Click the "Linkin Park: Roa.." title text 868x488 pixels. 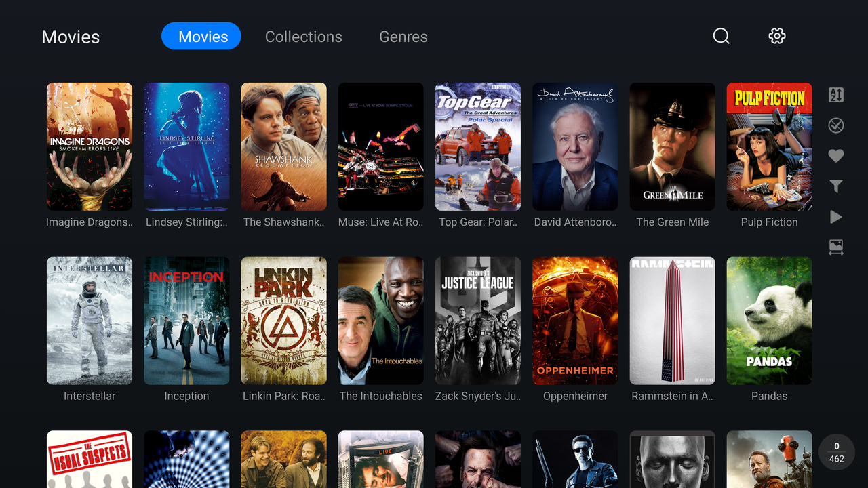coord(283,396)
